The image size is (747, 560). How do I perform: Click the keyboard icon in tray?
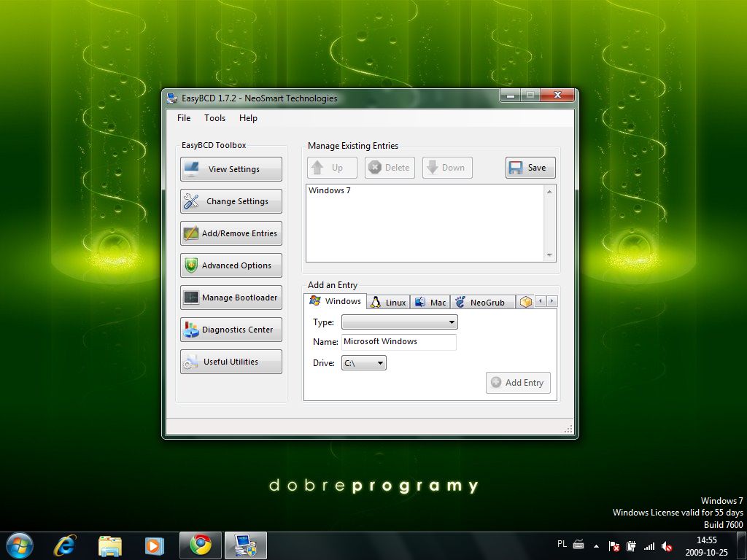pyautogui.click(x=578, y=544)
